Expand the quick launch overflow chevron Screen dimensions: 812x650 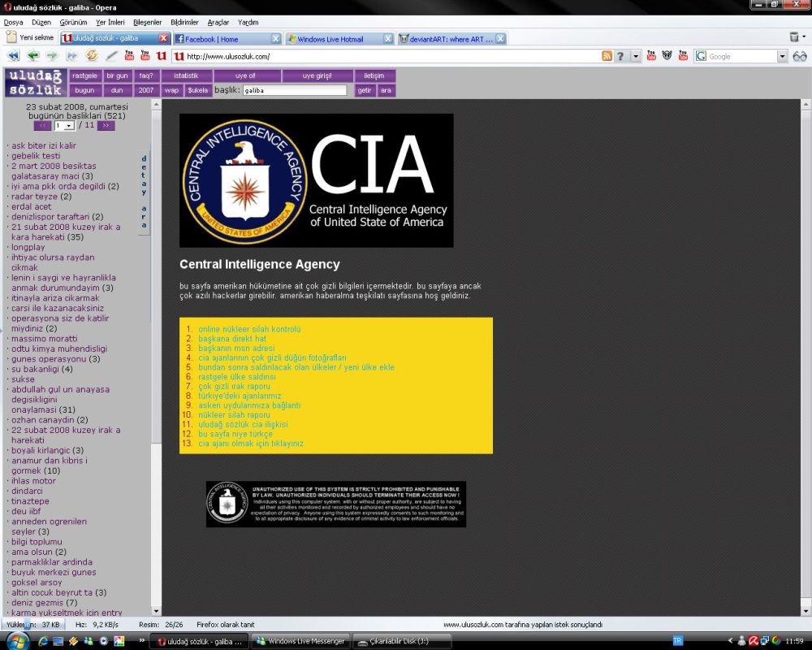coord(141,641)
